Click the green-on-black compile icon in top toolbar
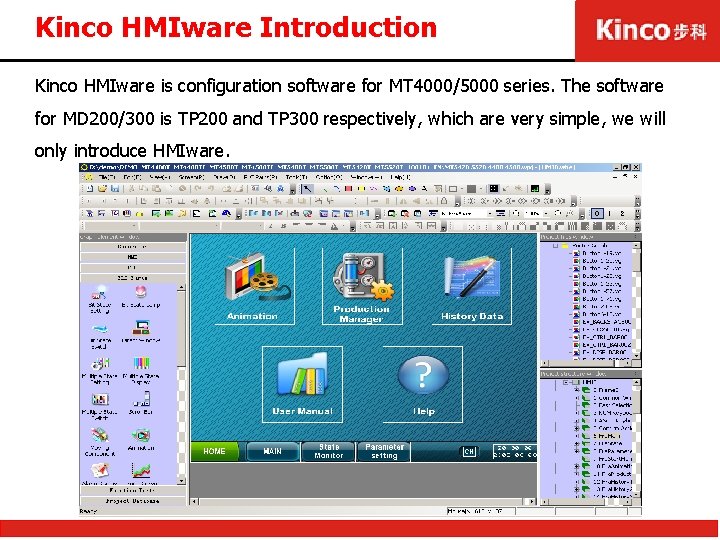 click(534, 188)
